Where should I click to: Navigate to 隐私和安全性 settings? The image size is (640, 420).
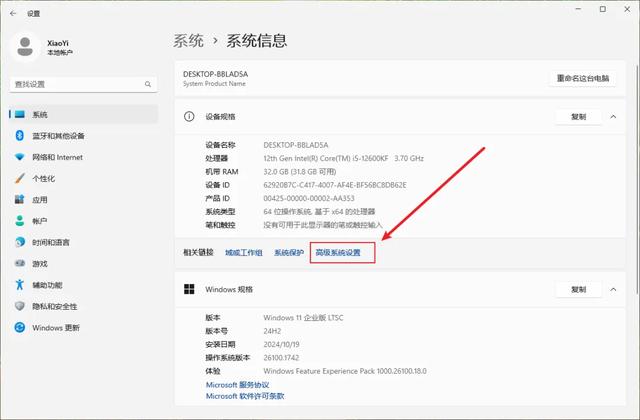(55, 306)
